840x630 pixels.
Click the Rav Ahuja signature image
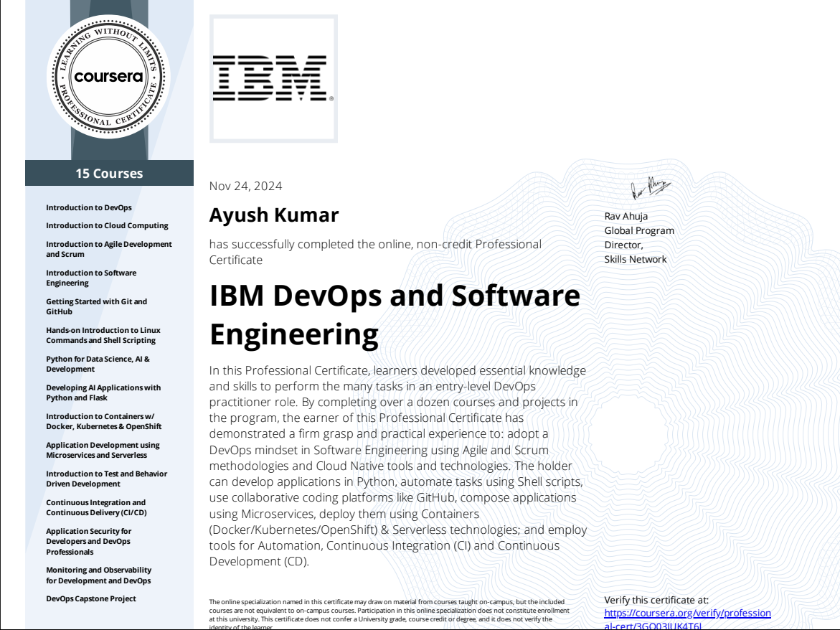[x=651, y=188]
